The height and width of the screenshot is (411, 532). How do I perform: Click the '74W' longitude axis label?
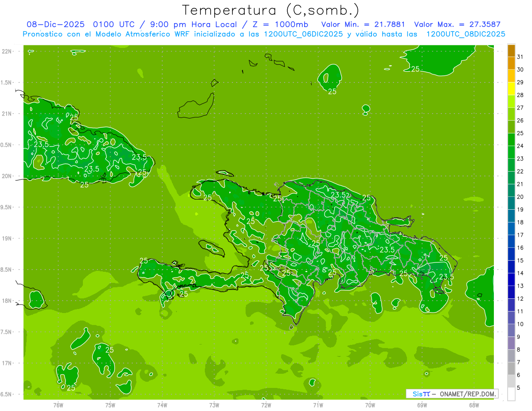[x=162, y=405]
